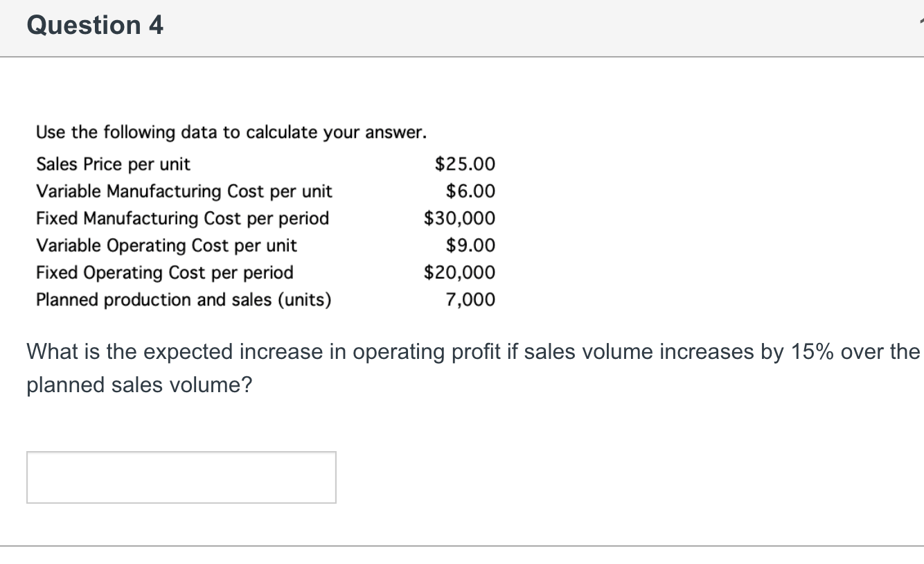Select the Question 4 header
Viewport: 924px width, 564px height.
click(x=94, y=25)
